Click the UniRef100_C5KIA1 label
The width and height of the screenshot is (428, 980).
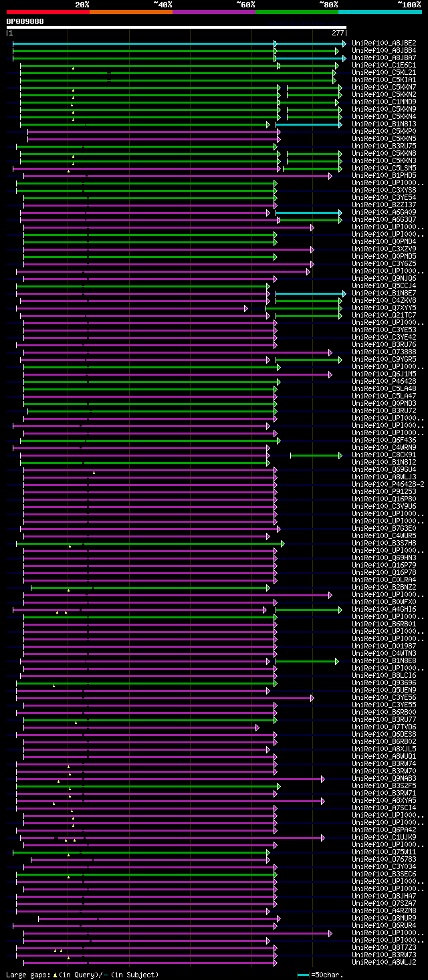[384, 80]
